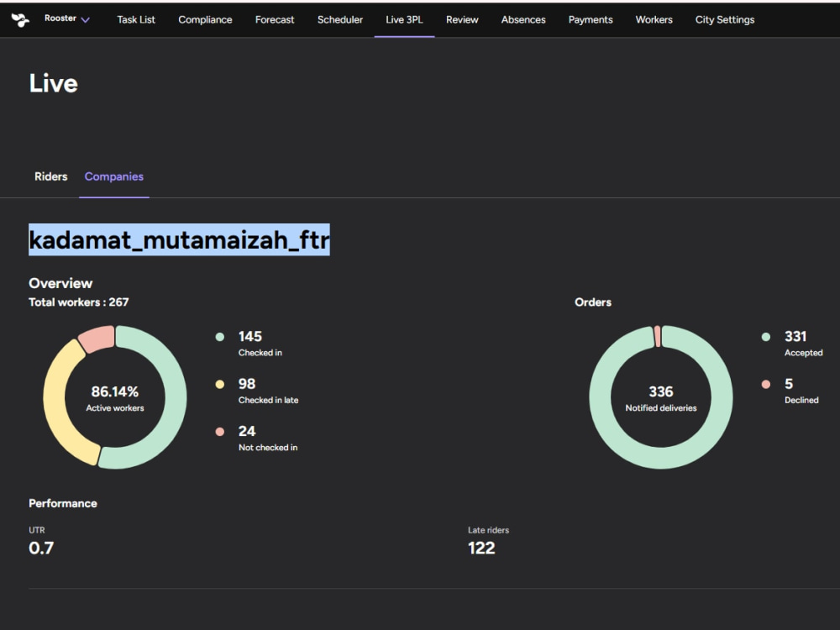Click the yellow Checked in late legend dot
This screenshot has height=630, width=840.
click(x=219, y=384)
